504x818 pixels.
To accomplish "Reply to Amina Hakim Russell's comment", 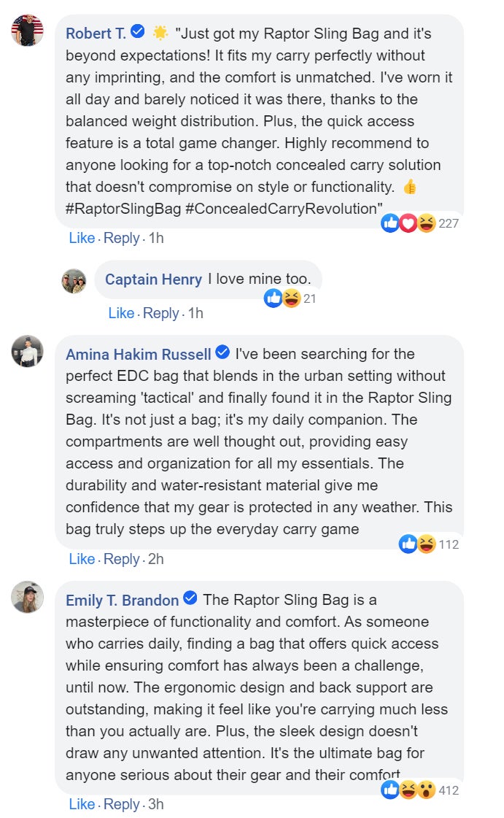I will pyautogui.click(x=121, y=559).
